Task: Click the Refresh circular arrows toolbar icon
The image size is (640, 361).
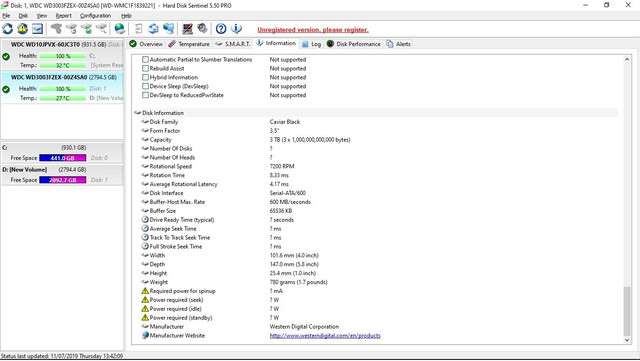Action: (x=7, y=29)
